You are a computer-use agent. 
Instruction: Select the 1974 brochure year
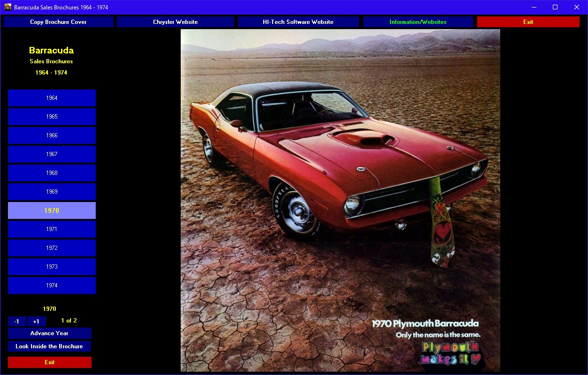(52, 285)
